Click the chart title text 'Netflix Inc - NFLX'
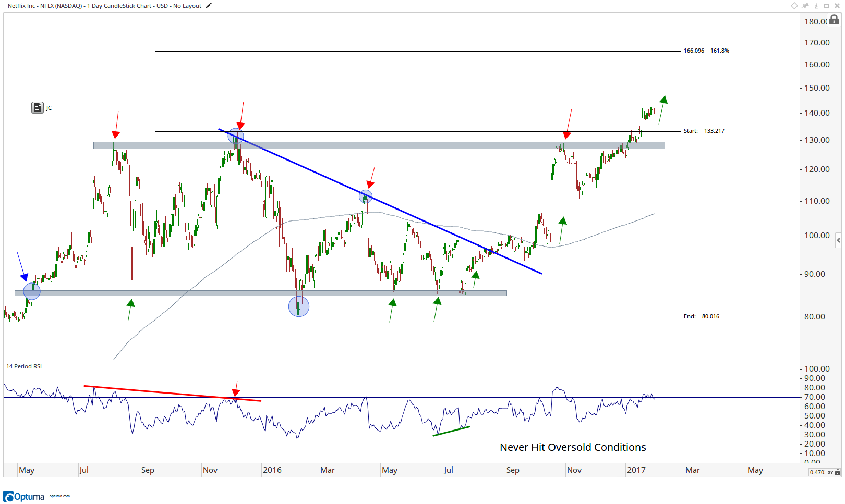The width and height of the screenshot is (845, 504). 31,6
